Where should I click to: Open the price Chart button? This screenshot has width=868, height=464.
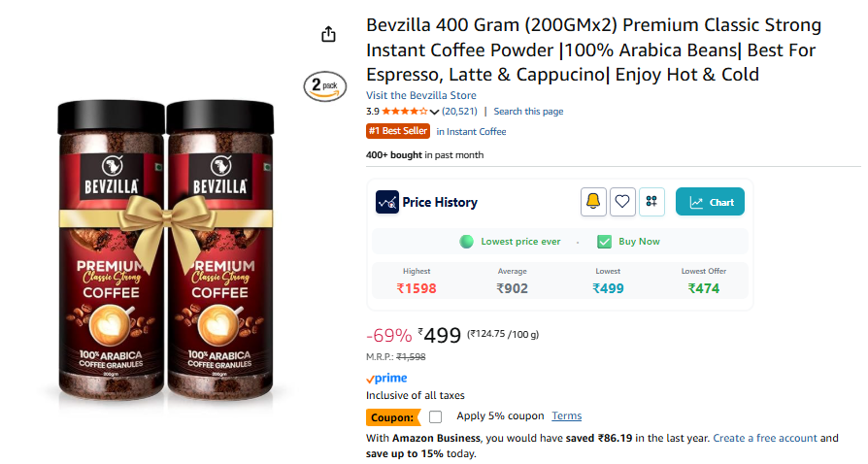coord(710,202)
